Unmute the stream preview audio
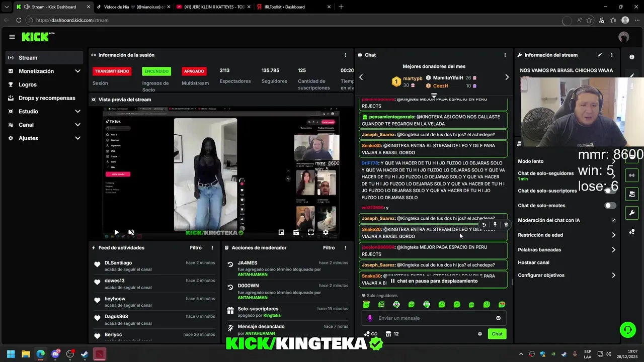 coord(131,232)
